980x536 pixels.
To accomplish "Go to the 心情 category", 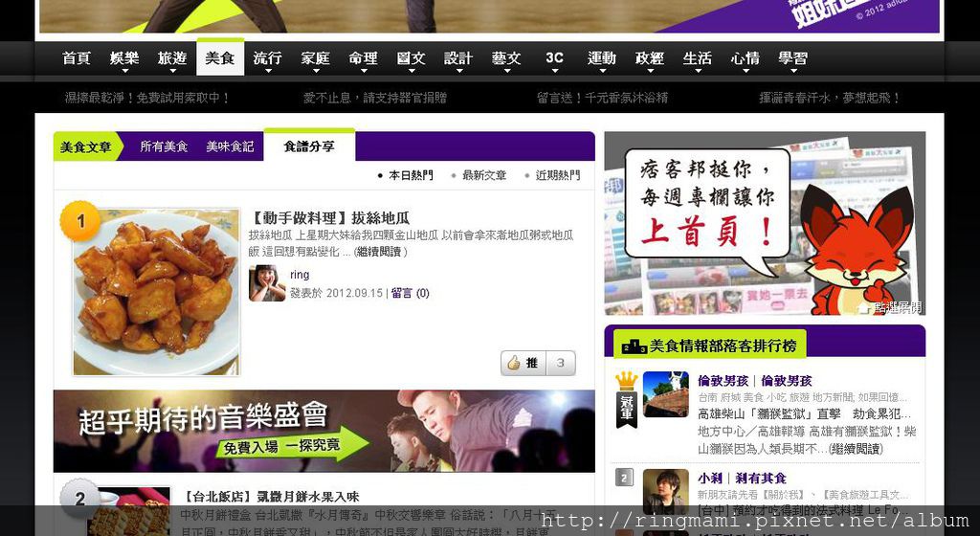I will click(x=745, y=58).
